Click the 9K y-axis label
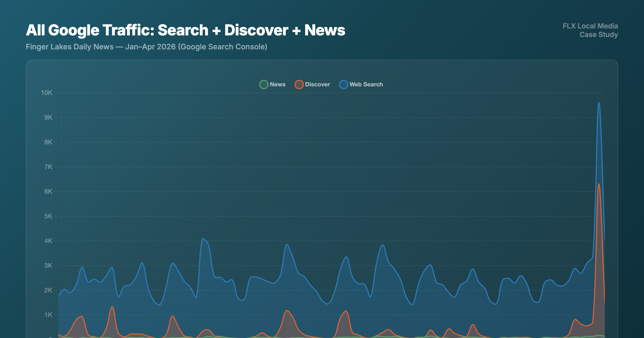 (48, 117)
